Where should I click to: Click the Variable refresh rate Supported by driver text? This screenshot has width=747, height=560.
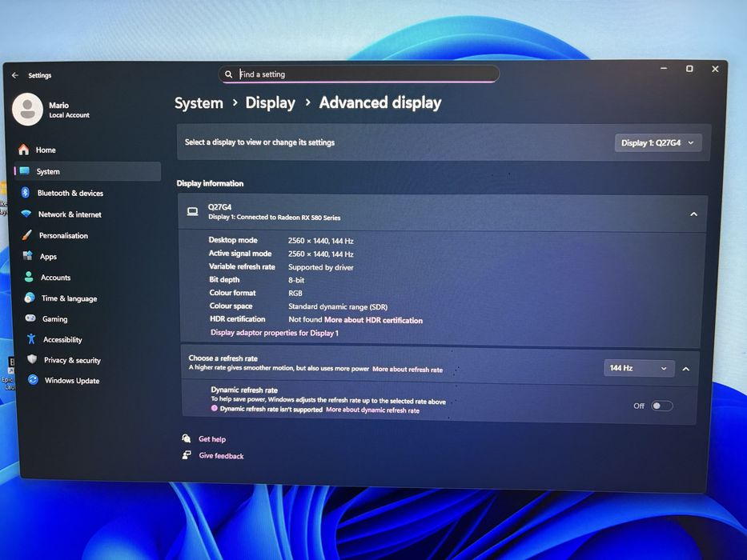coord(320,267)
